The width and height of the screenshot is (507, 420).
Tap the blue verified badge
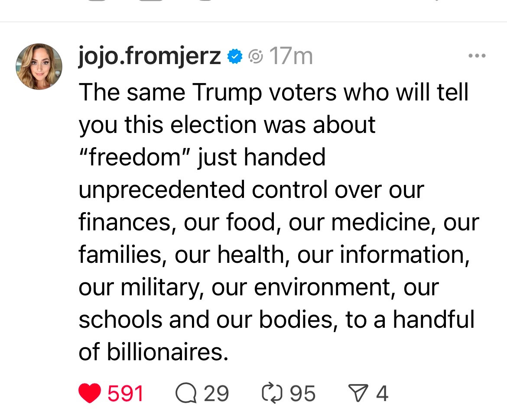235,56
